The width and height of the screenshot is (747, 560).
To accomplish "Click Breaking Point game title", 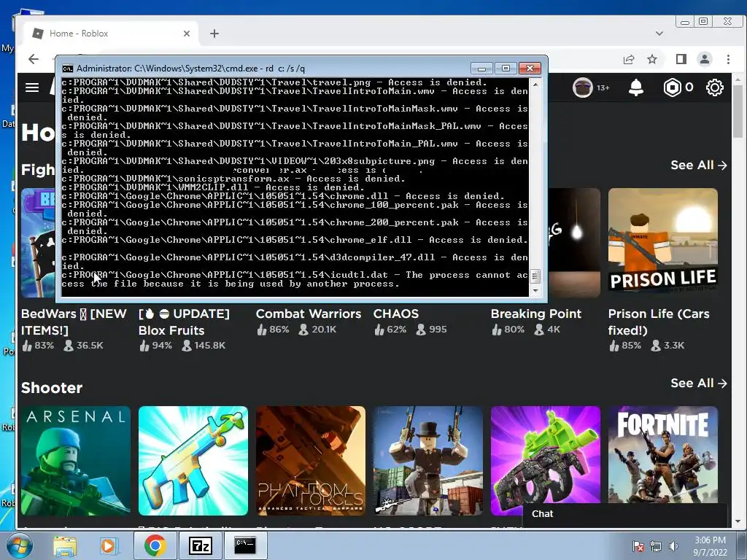I will (536, 314).
